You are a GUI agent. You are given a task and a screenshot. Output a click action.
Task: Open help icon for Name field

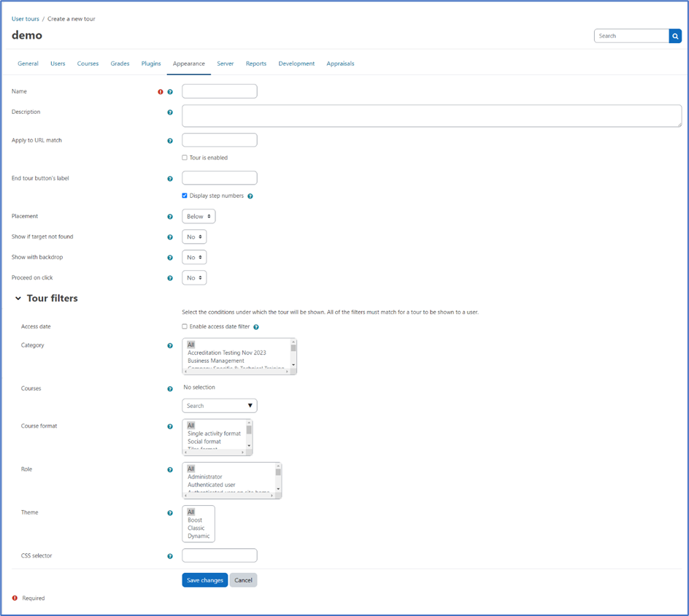[x=170, y=92]
